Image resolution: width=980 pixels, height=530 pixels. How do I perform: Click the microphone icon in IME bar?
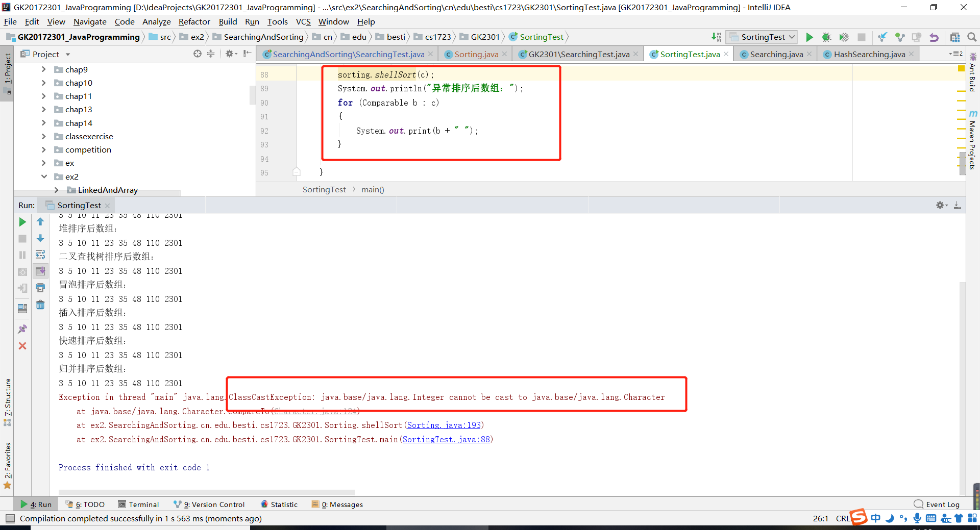[x=917, y=518]
